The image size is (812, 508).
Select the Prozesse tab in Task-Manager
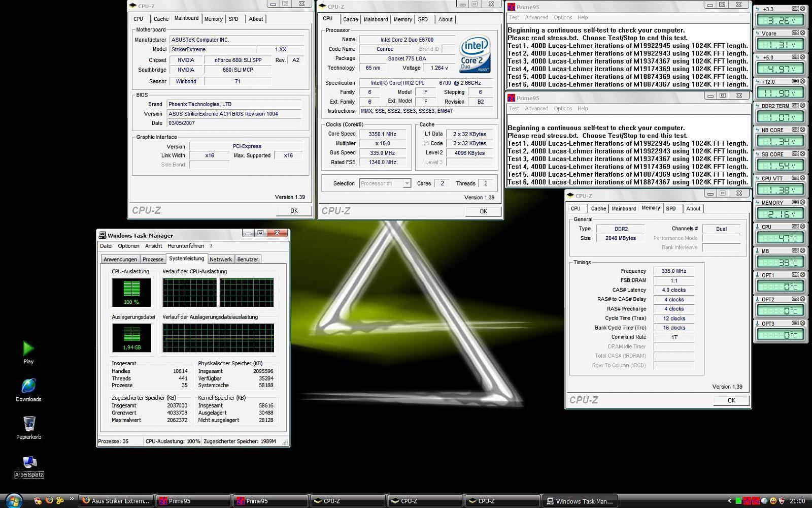[x=153, y=259]
